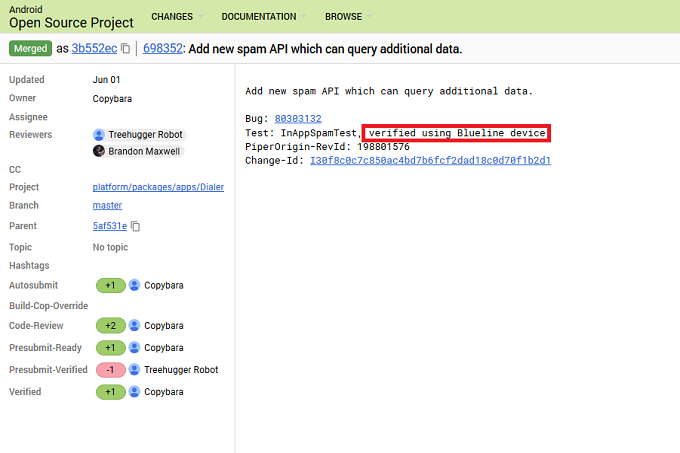
Task: Open commit link 3b552ec
Action: pyautogui.click(x=94, y=49)
